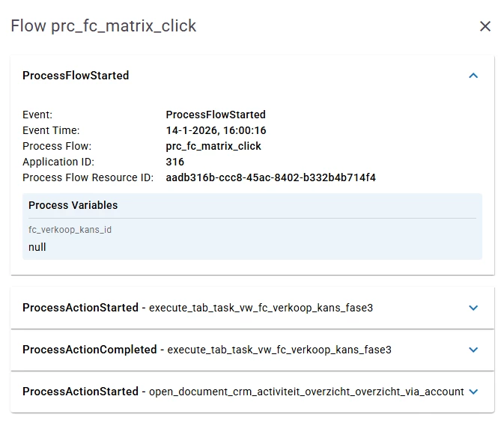
Task: Expand chevron for ProcessActionStarted execute_tab_task_vw_fc_verkoop_kans_fase3
Action: [x=473, y=308]
